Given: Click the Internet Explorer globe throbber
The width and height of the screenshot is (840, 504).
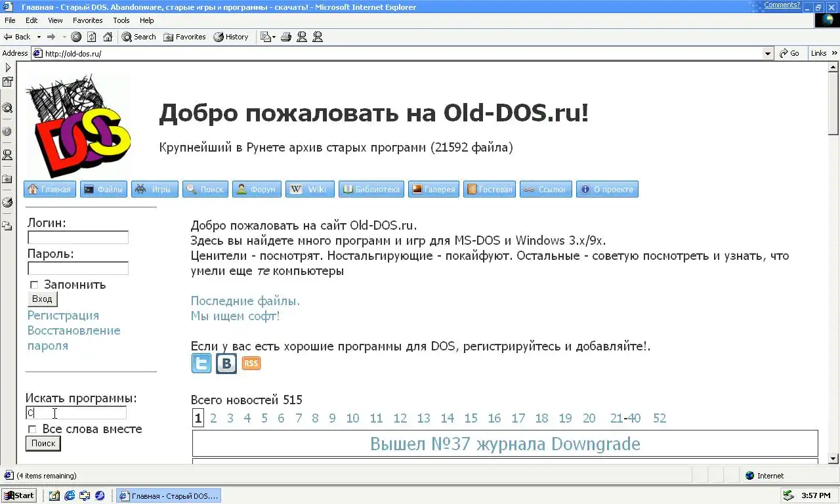Looking at the screenshot, I should (828, 20).
